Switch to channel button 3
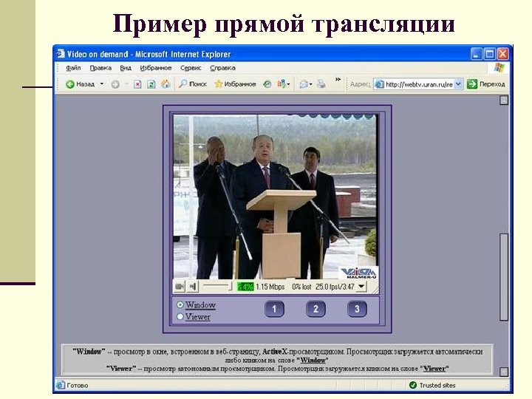Viewport: 532px width, 399px height. 357,309
